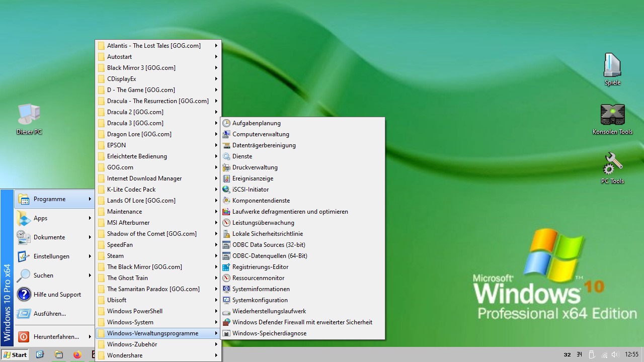Expand the Suchen submenu arrow
This screenshot has height=362, width=644.
coord(90,276)
